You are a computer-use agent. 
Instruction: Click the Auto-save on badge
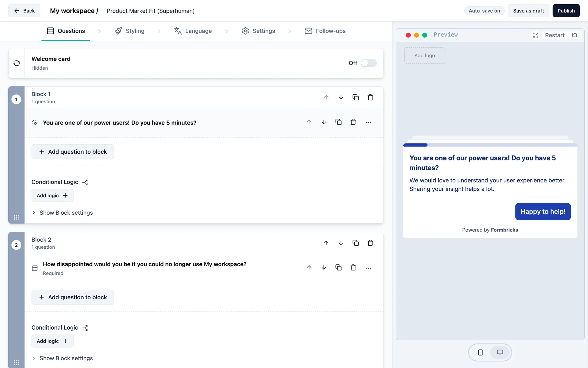(484, 11)
